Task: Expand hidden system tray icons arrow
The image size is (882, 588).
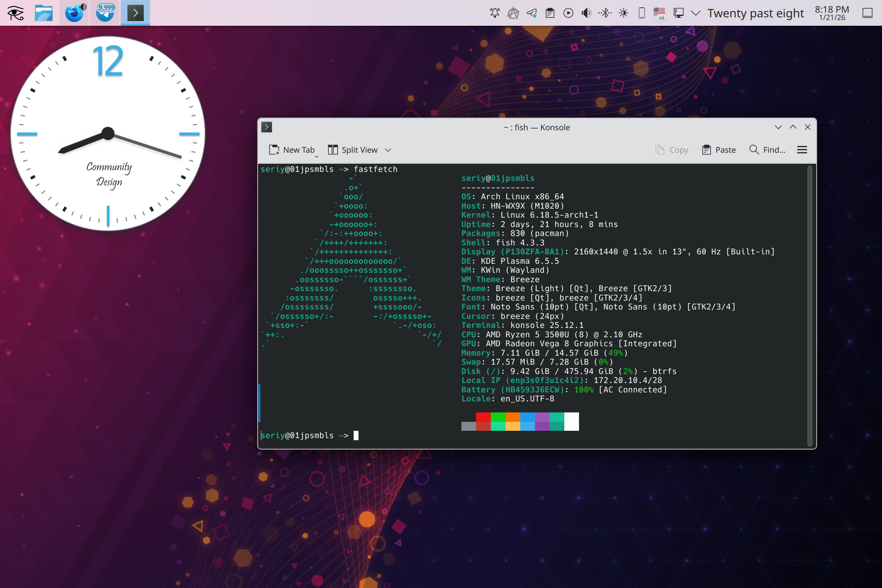Action: point(696,13)
